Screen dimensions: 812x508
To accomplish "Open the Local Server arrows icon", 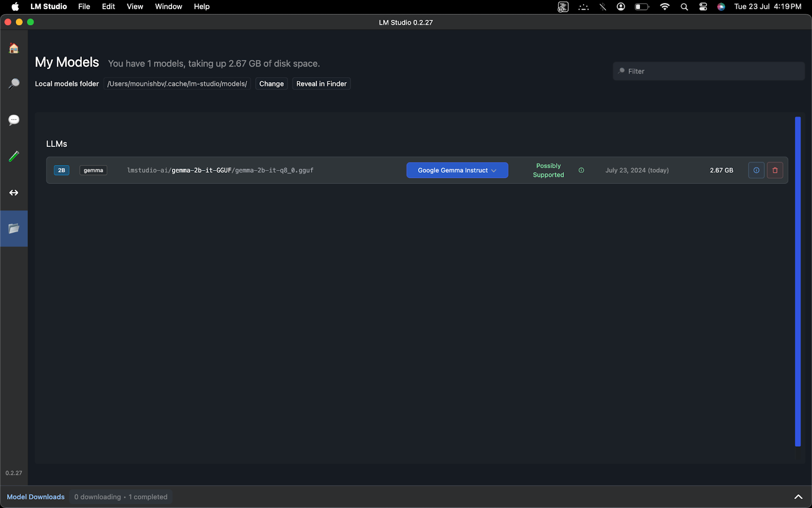I will pyautogui.click(x=14, y=193).
